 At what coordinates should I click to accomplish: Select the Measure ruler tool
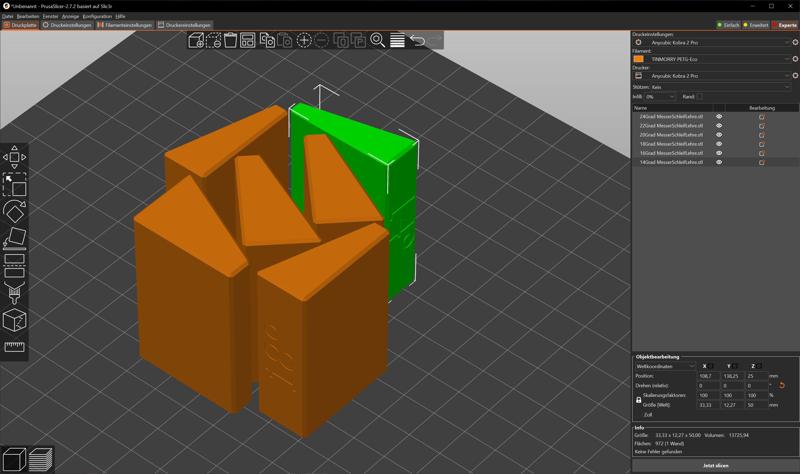click(x=14, y=347)
